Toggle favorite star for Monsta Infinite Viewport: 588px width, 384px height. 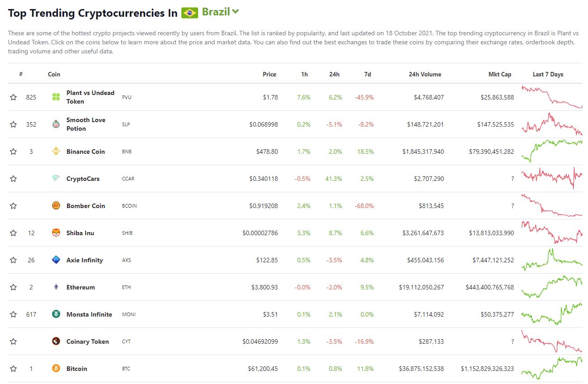tap(14, 314)
